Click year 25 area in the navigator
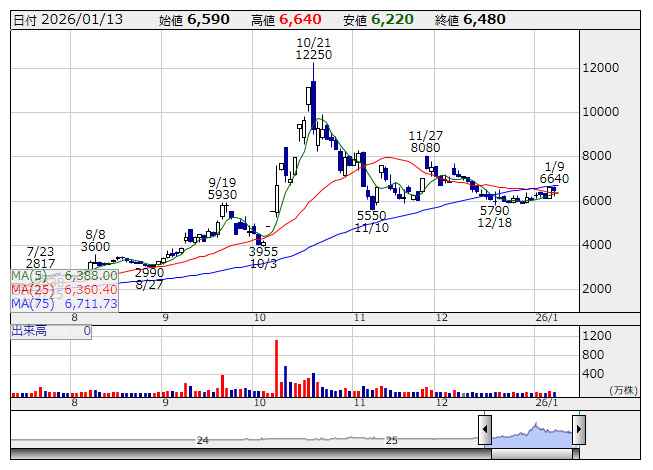This screenshot has width=653, height=470. [392, 439]
